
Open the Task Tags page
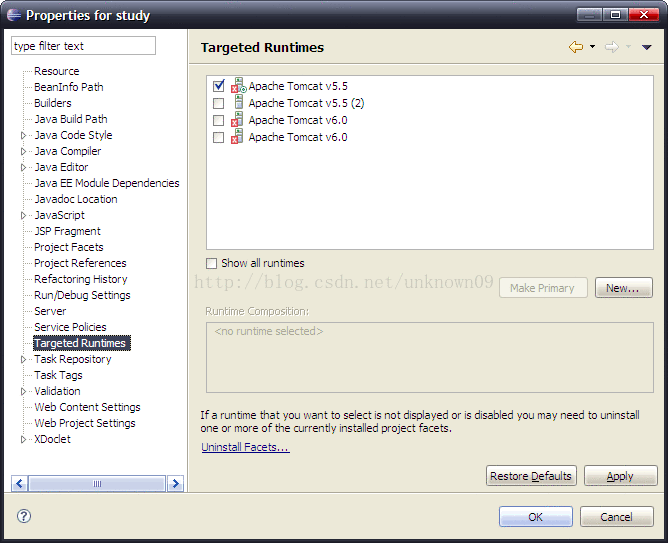pos(58,375)
